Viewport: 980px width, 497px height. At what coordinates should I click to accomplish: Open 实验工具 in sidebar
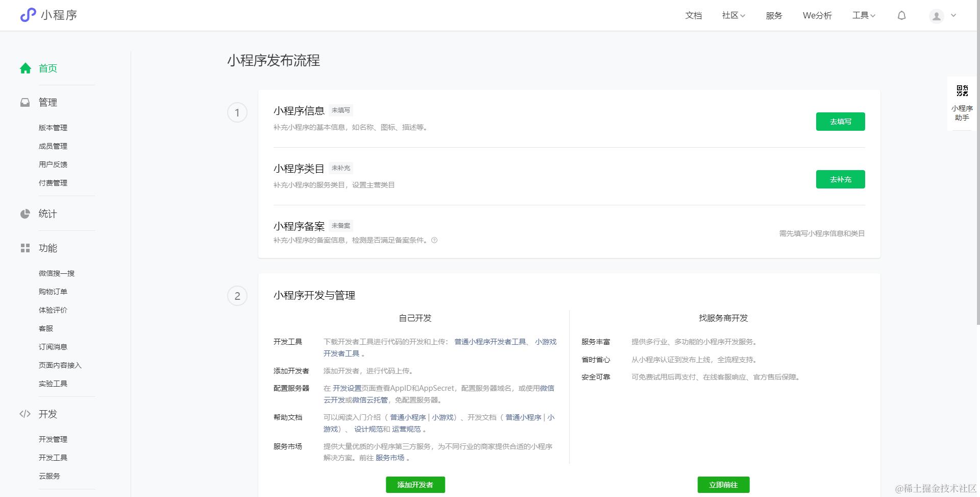click(x=53, y=384)
